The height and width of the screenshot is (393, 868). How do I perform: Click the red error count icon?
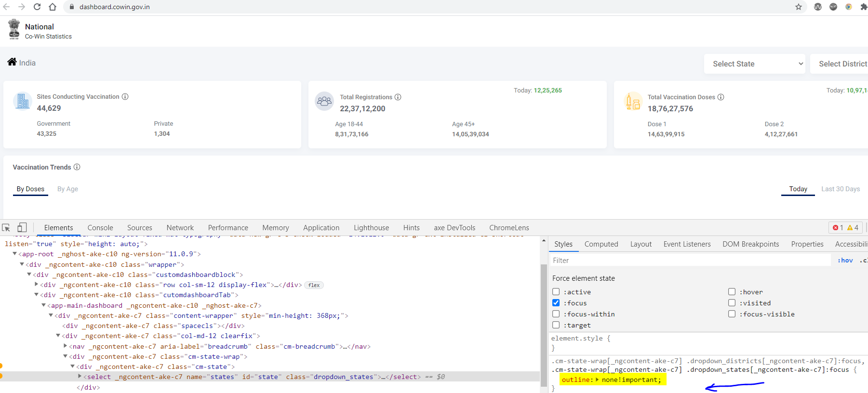pyautogui.click(x=836, y=228)
